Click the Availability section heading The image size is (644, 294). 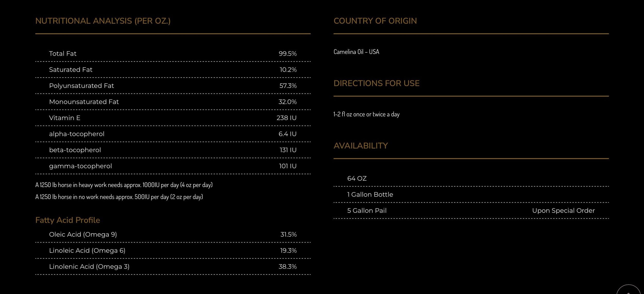pyautogui.click(x=360, y=146)
